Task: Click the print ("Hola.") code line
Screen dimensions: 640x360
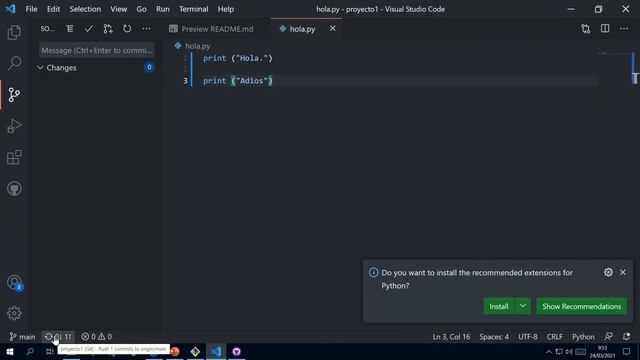Action: [x=238, y=58]
